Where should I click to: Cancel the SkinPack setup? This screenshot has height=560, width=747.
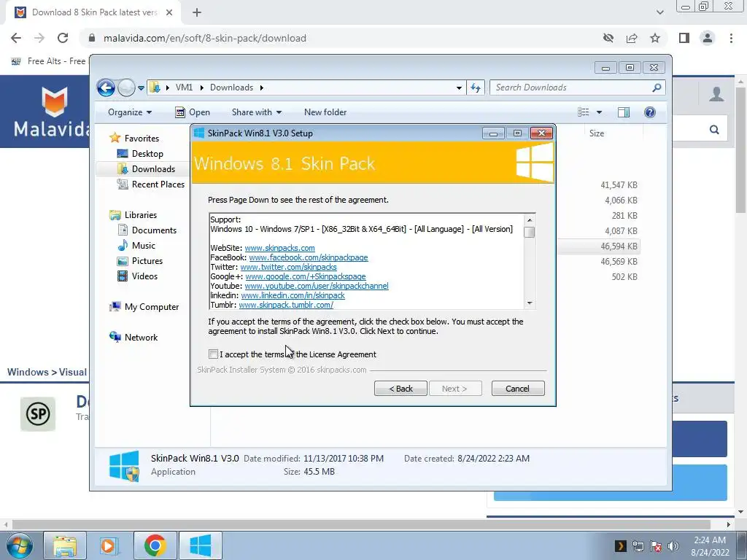(518, 389)
